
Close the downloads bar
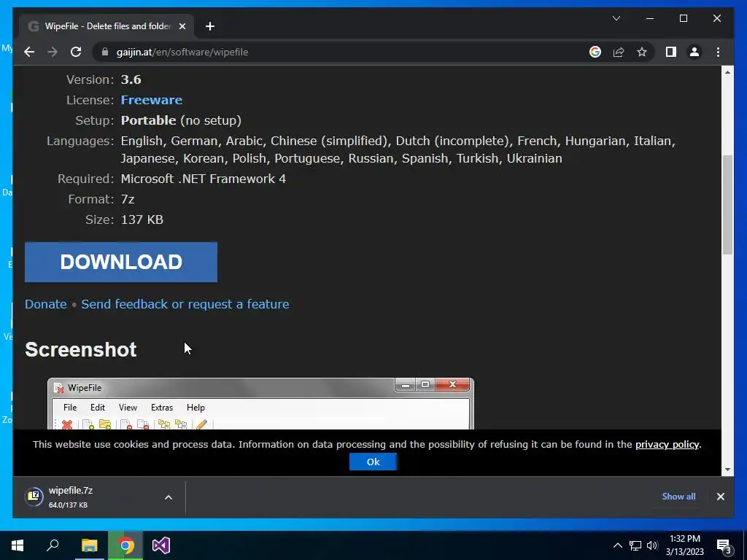coord(720,496)
